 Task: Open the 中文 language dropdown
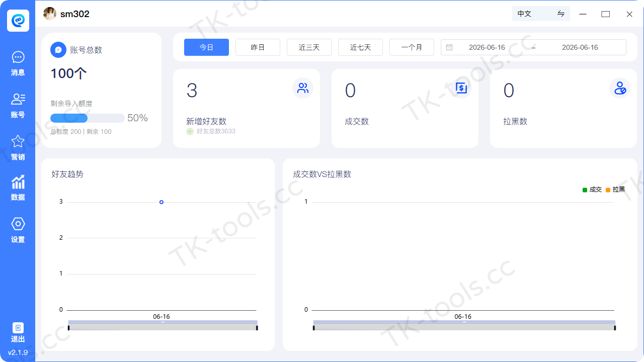(541, 14)
